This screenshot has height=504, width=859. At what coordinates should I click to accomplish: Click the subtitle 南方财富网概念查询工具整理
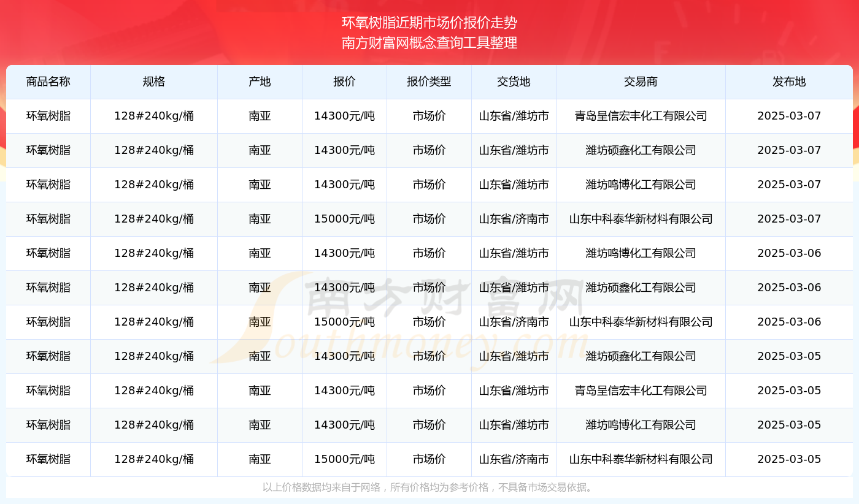click(x=429, y=43)
